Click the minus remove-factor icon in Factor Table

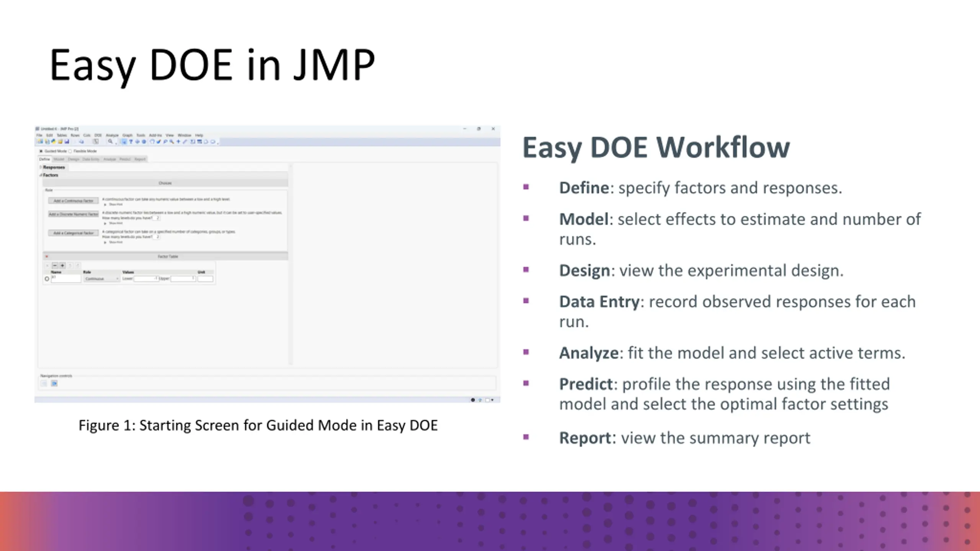point(55,266)
